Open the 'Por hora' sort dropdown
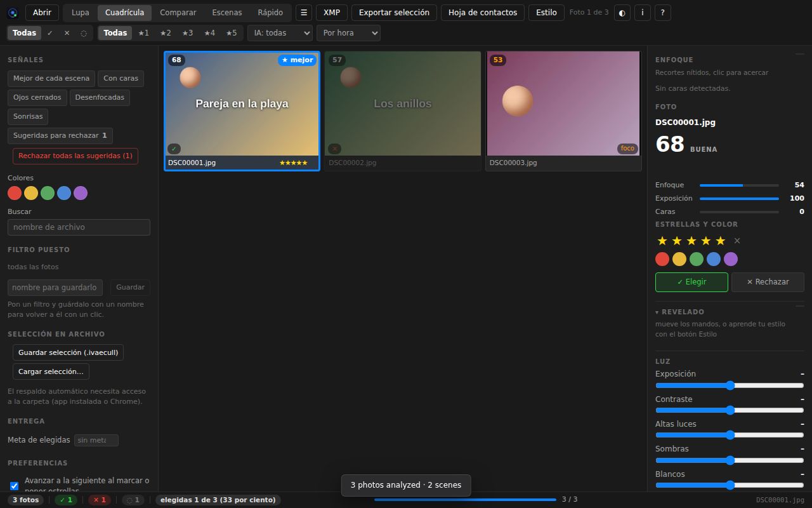This screenshot has height=508, width=812. [348, 33]
